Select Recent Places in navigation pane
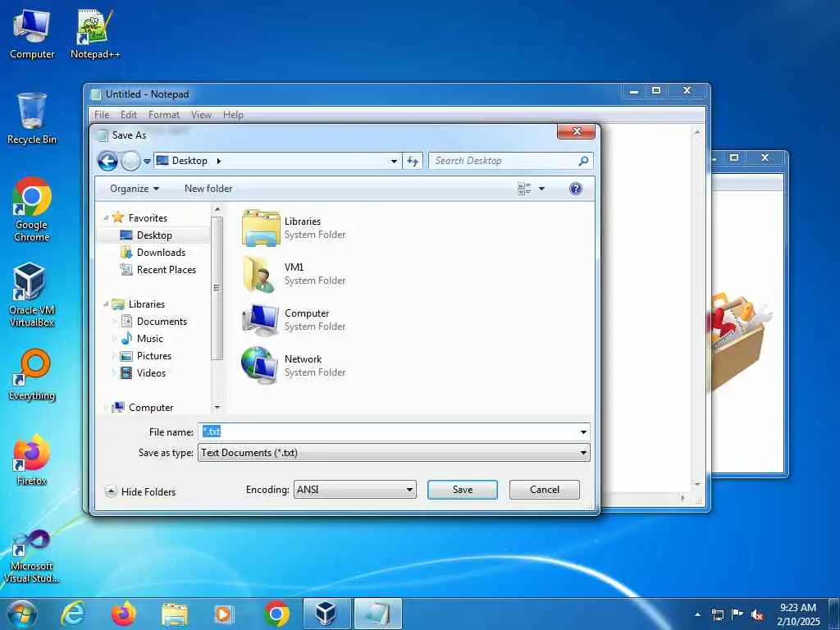 (x=166, y=269)
